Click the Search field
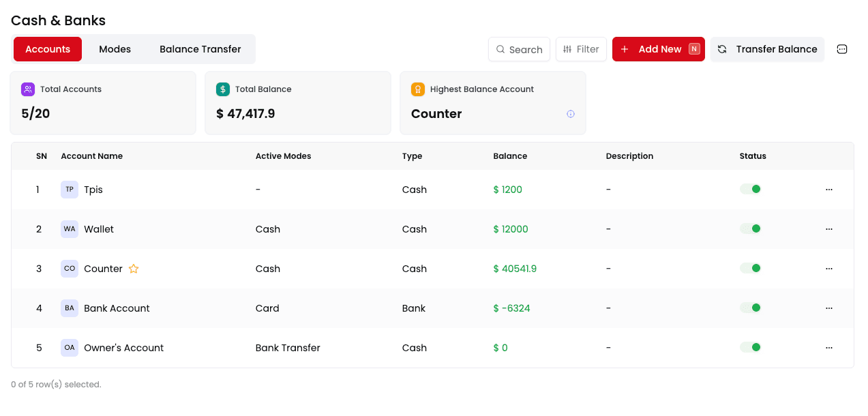The width and height of the screenshot is (868, 416). [x=519, y=49]
